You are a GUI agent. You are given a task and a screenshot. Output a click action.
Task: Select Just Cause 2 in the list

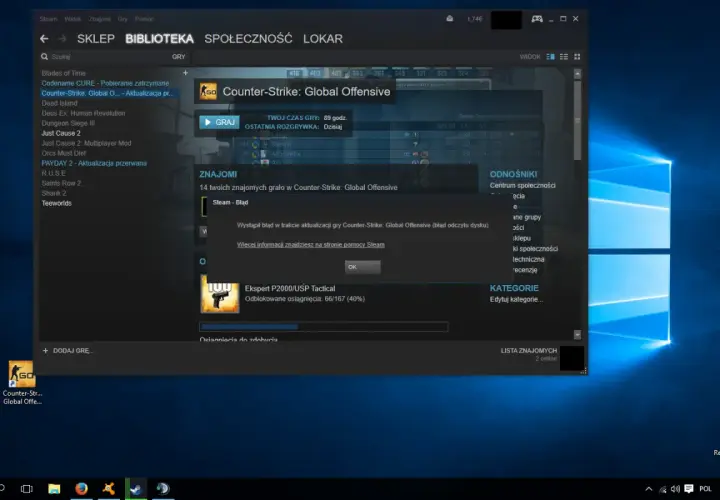tap(61, 133)
